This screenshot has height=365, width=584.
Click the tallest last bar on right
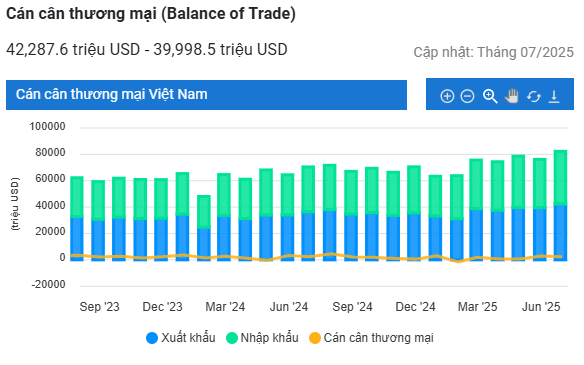pos(560,205)
